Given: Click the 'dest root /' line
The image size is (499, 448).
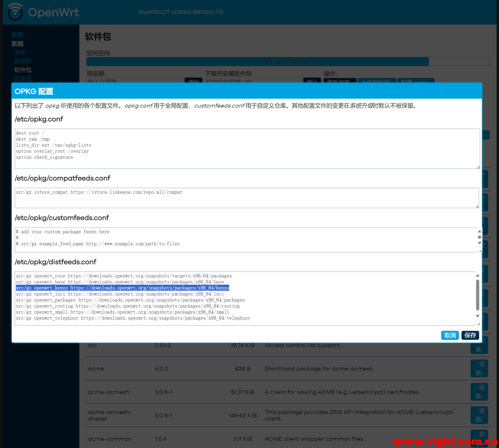Looking at the screenshot, I should pyautogui.click(x=30, y=133).
